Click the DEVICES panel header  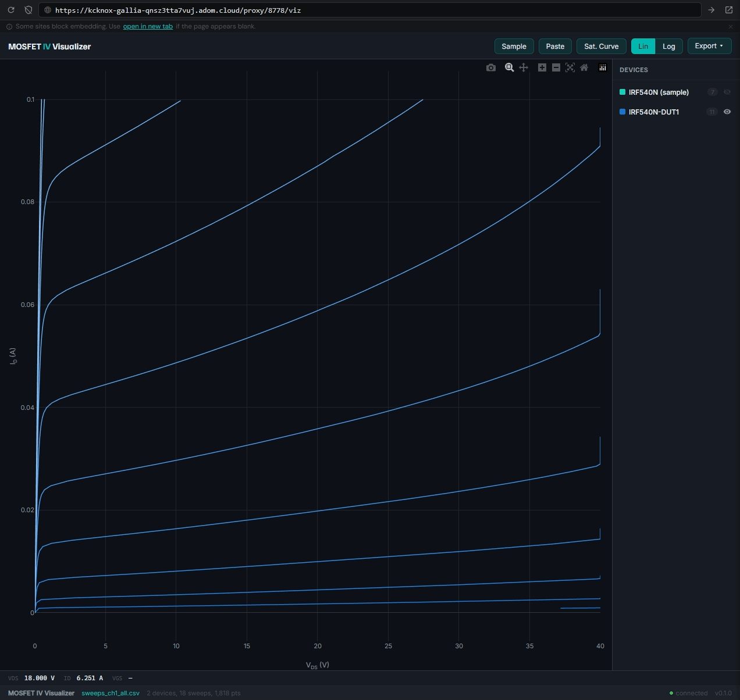[x=634, y=70]
